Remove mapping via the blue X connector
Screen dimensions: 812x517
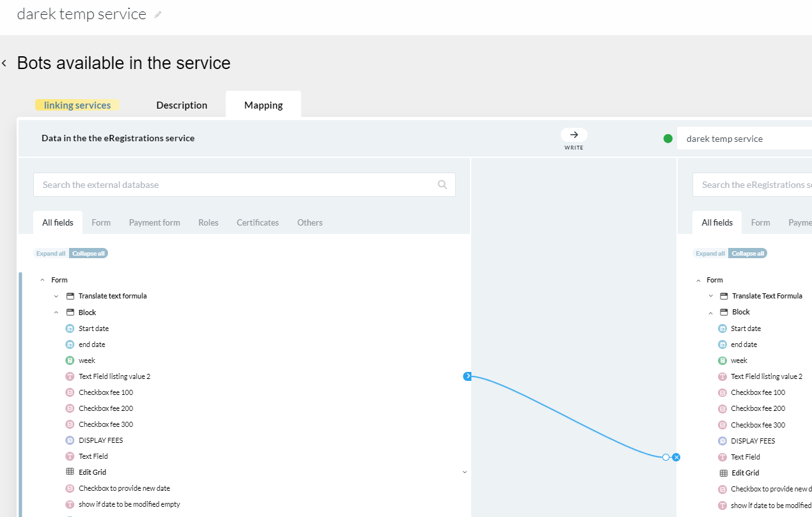676,457
